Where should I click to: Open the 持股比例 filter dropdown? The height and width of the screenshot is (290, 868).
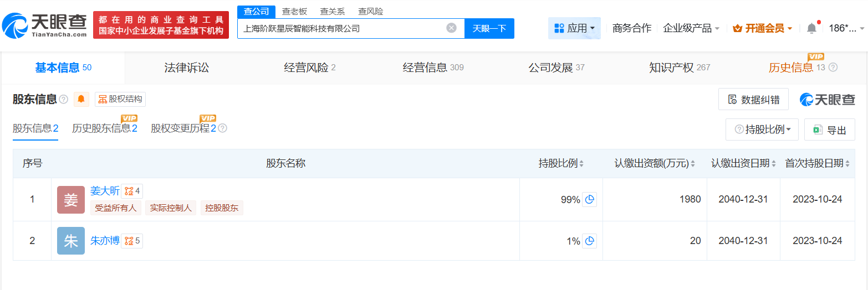pos(762,130)
